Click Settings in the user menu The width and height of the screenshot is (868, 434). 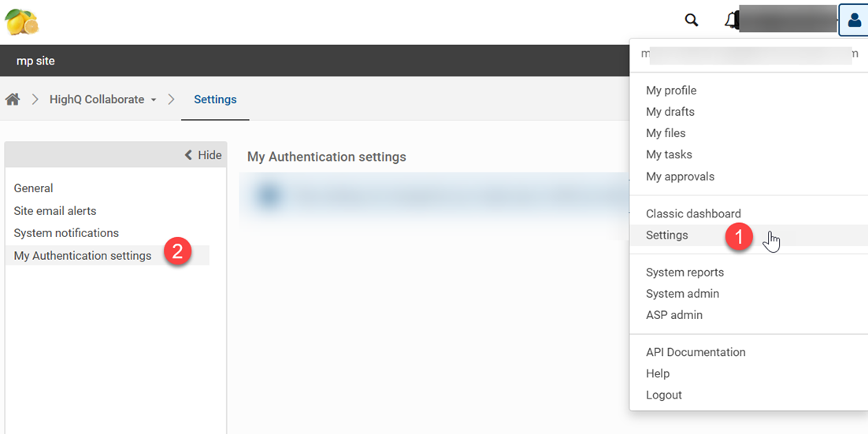coord(667,236)
